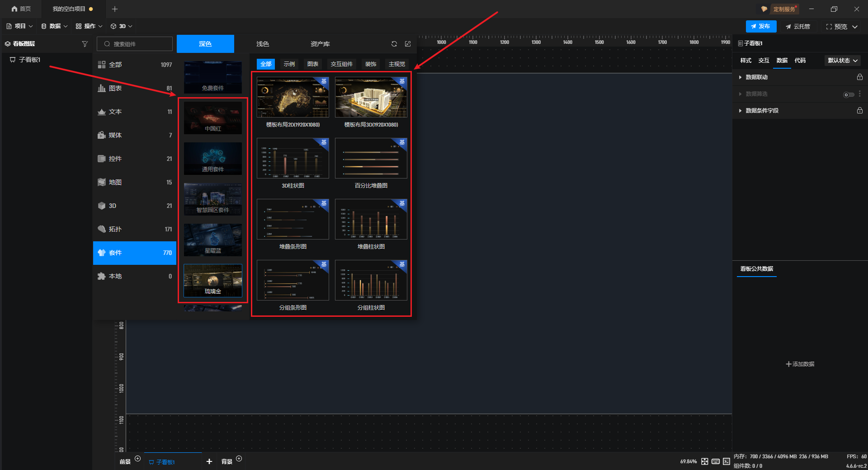Select the 免费套件 kit thumbnail
This screenshot has height=470, width=868.
point(213,77)
